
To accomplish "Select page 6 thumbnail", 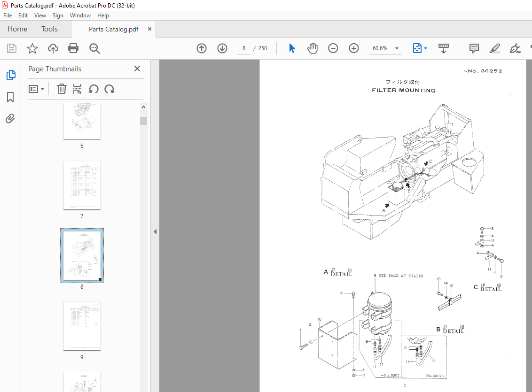I will (82, 121).
